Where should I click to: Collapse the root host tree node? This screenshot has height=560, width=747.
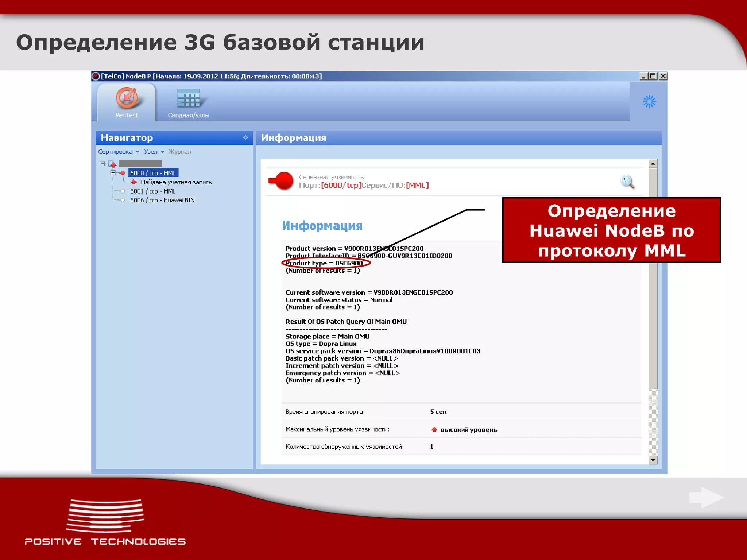102,164
